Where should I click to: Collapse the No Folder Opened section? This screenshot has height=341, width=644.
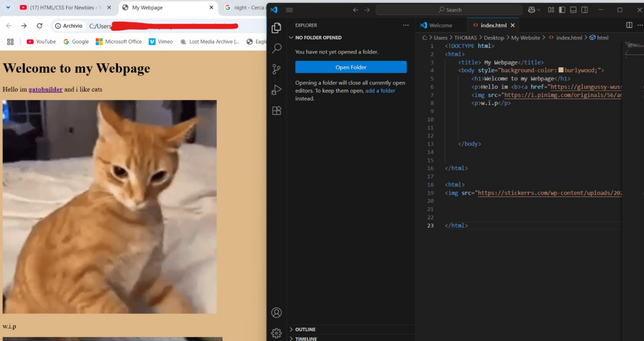point(291,37)
